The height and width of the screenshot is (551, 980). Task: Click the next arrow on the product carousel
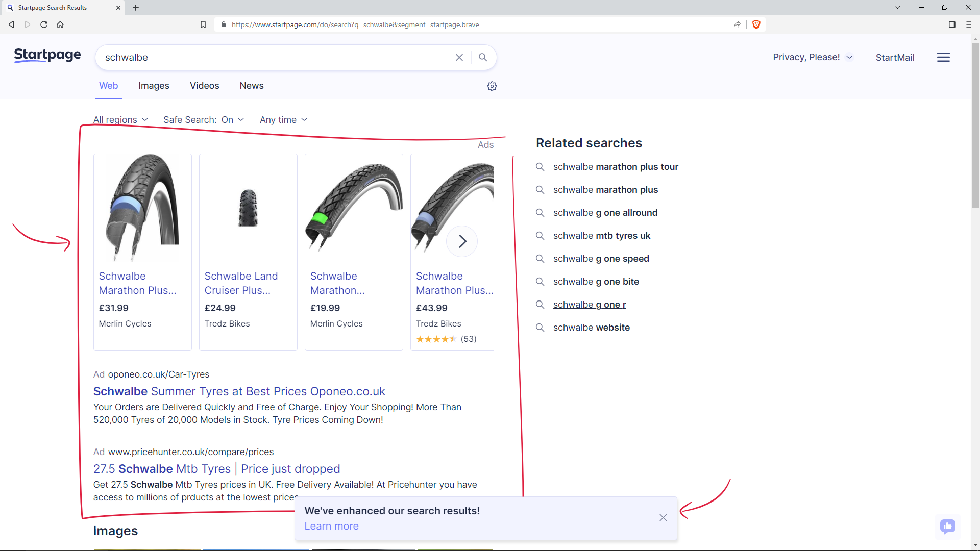(x=462, y=241)
